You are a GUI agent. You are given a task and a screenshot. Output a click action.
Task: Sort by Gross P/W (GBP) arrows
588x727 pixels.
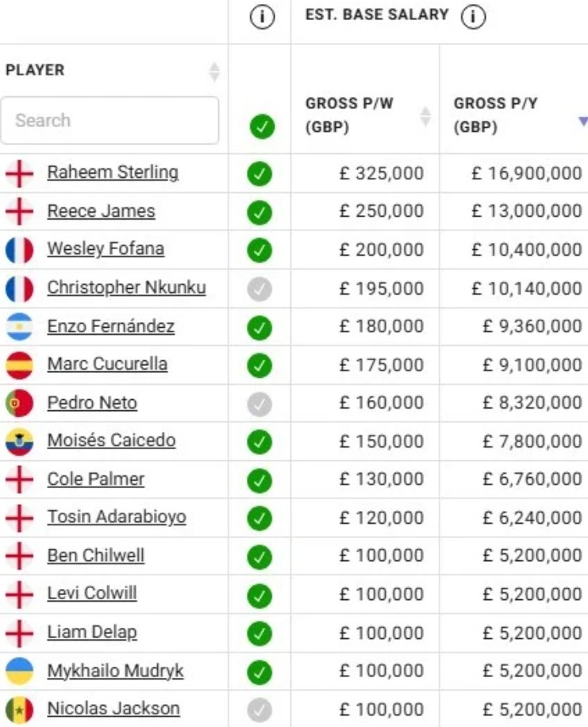(425, 116)
